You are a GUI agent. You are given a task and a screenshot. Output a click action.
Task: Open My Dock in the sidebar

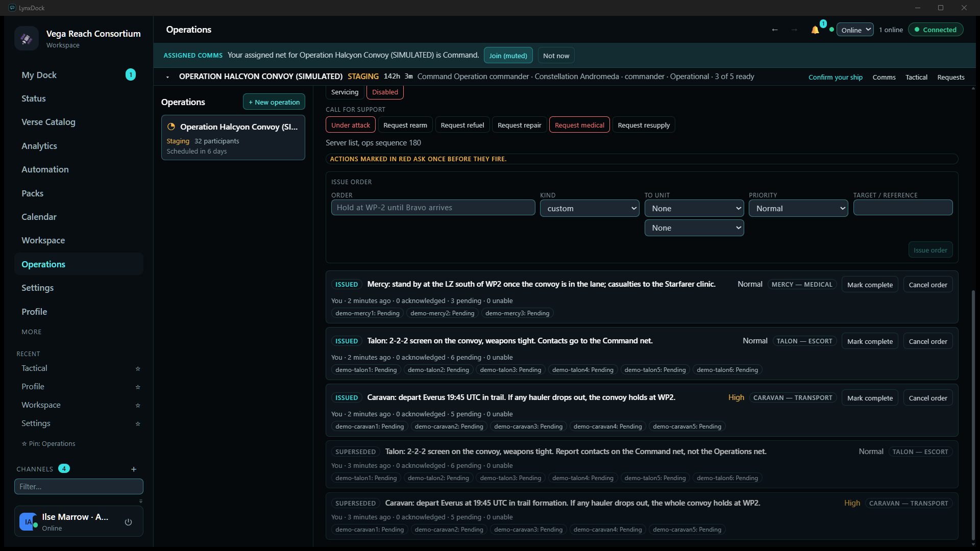pos(79,75)
